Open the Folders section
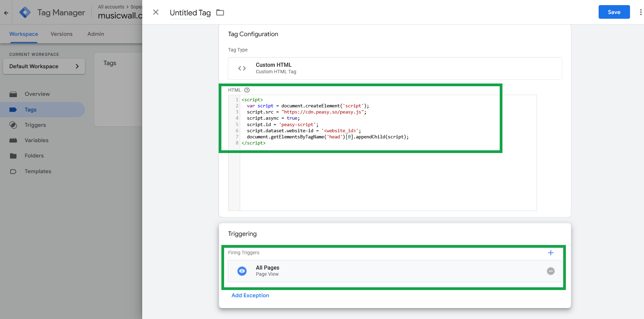644x319 pixels. point(35,156)
